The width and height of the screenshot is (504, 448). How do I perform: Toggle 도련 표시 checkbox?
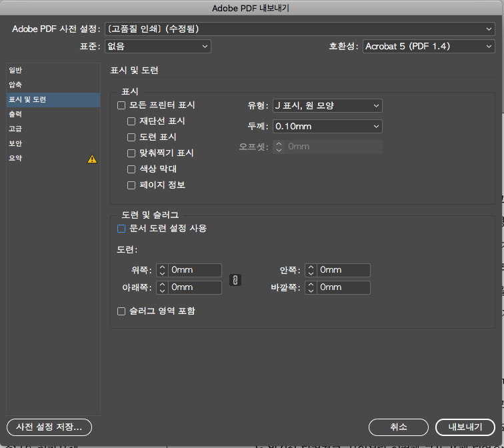(x=131, y=137)
